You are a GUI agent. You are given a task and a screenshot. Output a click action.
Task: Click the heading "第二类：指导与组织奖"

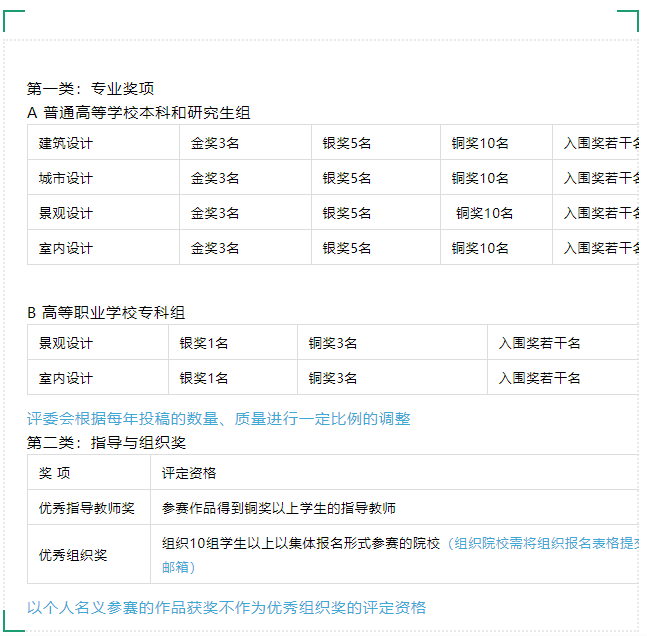106,443
